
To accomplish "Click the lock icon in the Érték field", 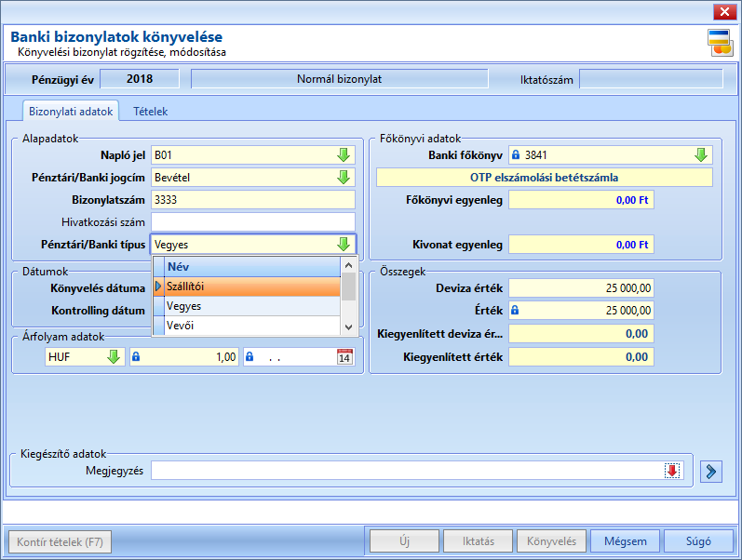I will coord(515,311).
